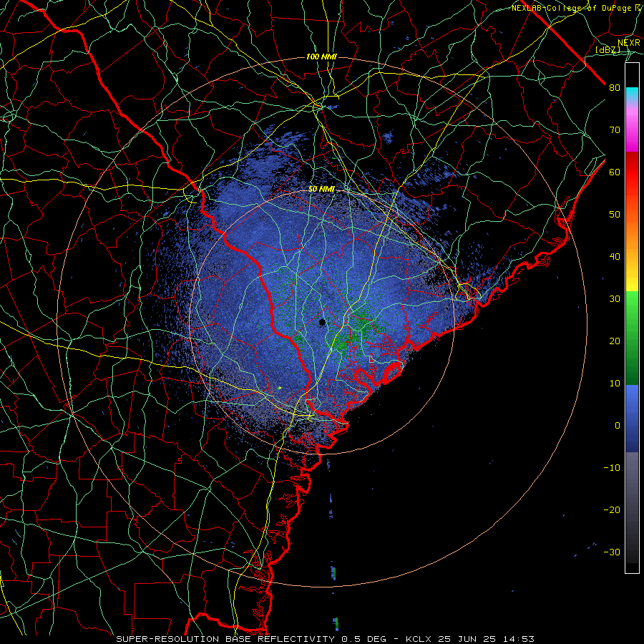This screenshot has height=644, width=644.
Task: Click the 100 NMI range ring label
Action: coord(321,57)
